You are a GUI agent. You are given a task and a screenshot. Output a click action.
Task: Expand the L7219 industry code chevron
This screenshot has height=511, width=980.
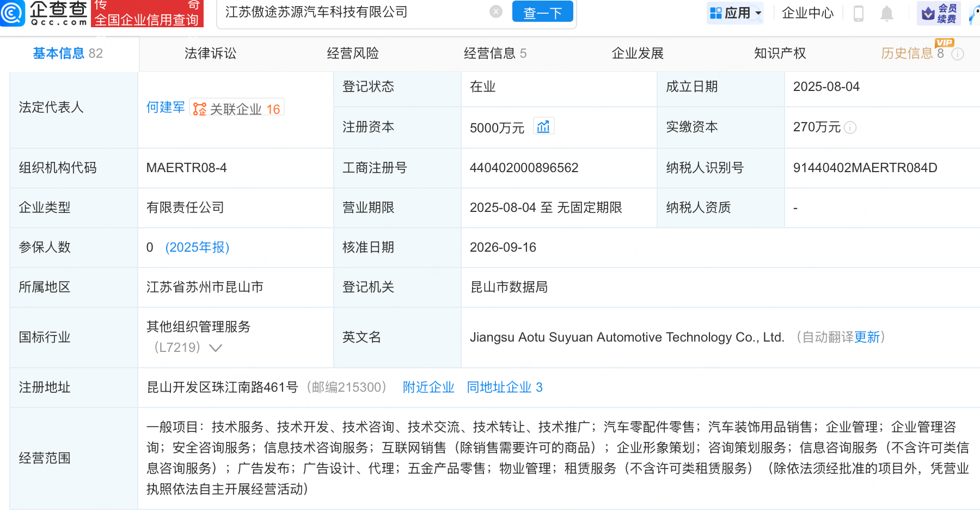point(216,348)
